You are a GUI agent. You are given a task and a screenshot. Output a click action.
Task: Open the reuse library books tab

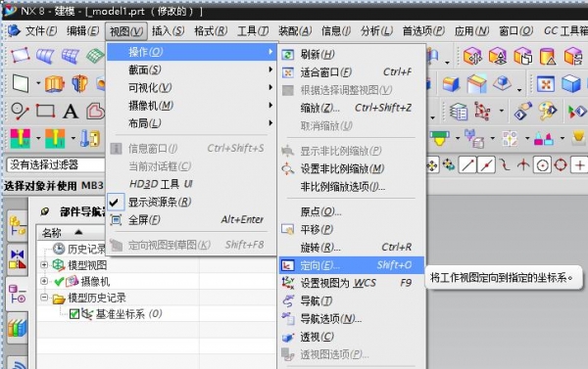click(18, 328)
